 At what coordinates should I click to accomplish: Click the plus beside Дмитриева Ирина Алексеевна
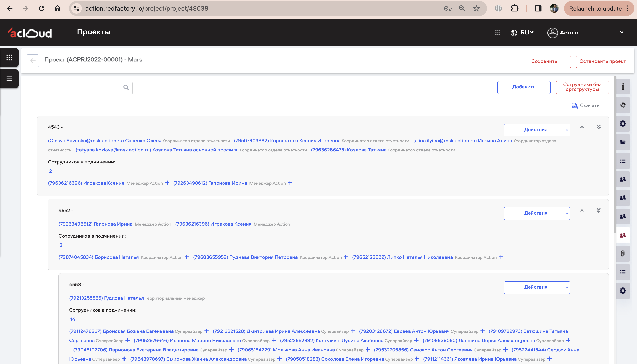[x=353, y=331]
